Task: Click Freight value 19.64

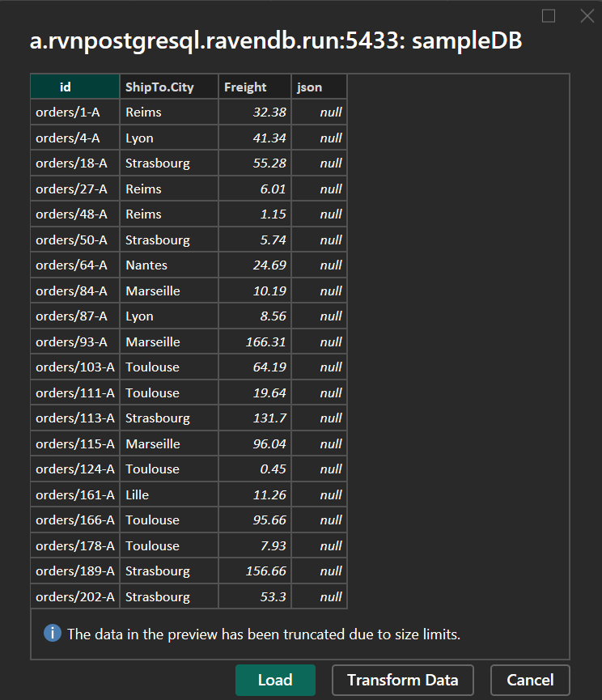Action: [255, 392]
